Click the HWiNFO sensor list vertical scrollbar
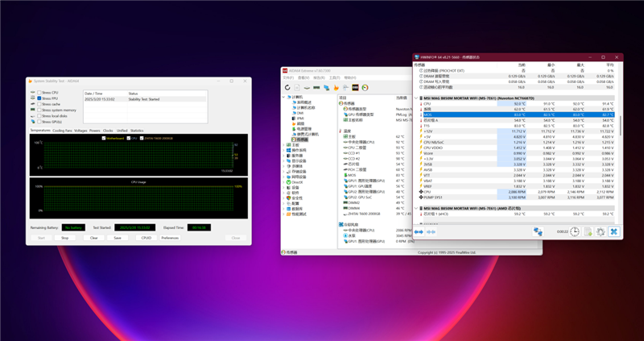This screenshot has height=341, width=644. 620,125
